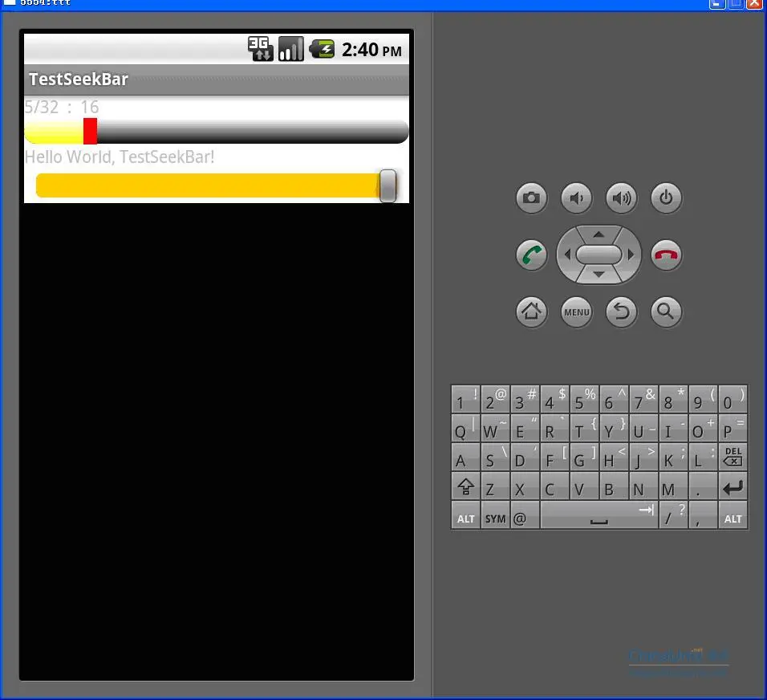Click the dark track of the top seek bar
The width and height of the screenshot is (767, 700).
pos(253,131)
